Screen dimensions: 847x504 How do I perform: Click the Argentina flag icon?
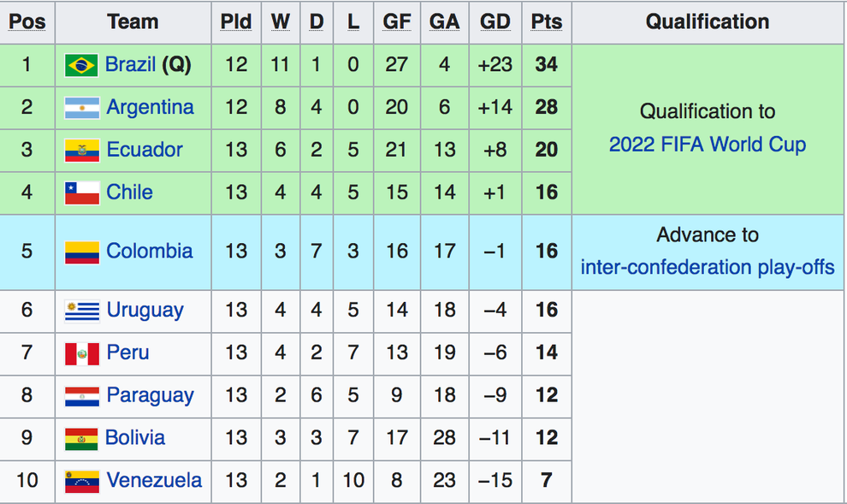point(81,108)
